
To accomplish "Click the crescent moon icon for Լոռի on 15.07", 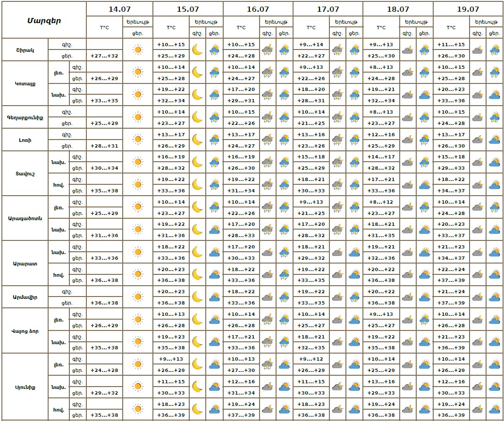I will coord(197,140).
